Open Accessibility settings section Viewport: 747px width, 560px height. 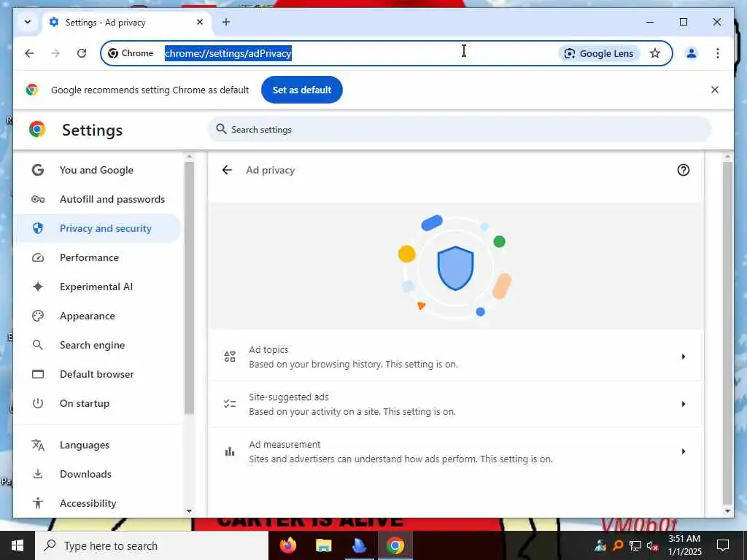point(98,503)
